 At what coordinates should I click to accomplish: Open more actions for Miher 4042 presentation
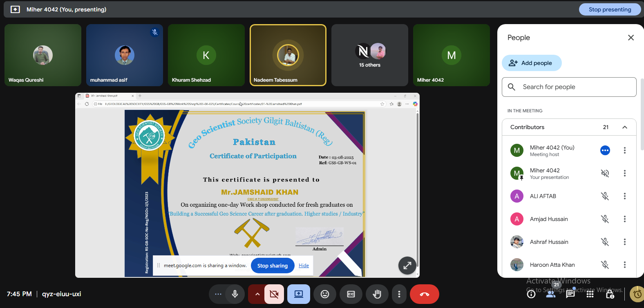[x=625, y=173]
